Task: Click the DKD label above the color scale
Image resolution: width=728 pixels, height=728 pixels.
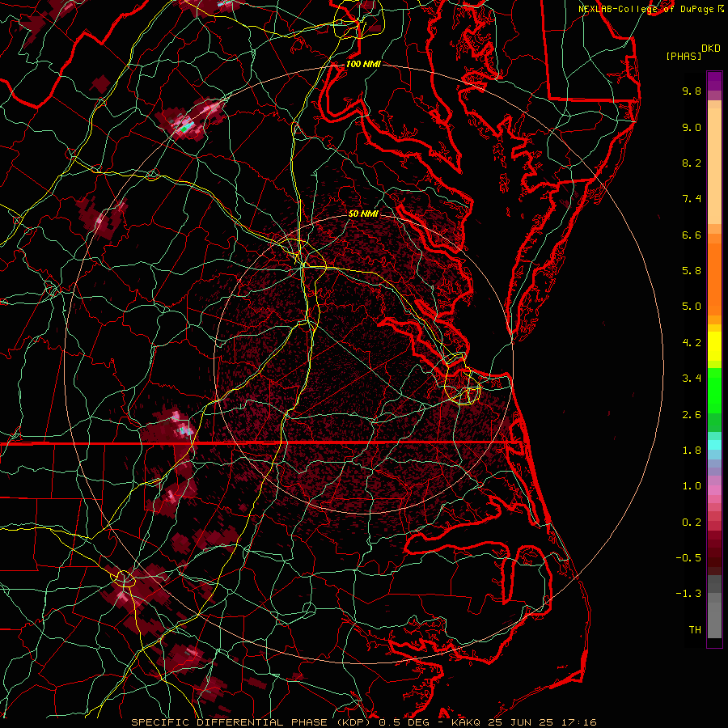Action: [x=710, y=49]
